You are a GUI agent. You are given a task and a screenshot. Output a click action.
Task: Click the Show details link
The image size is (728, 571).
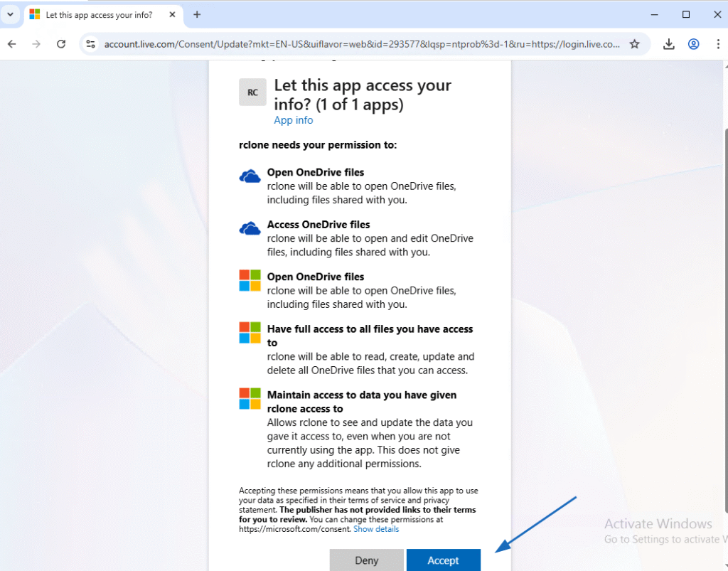click(376, 529)
